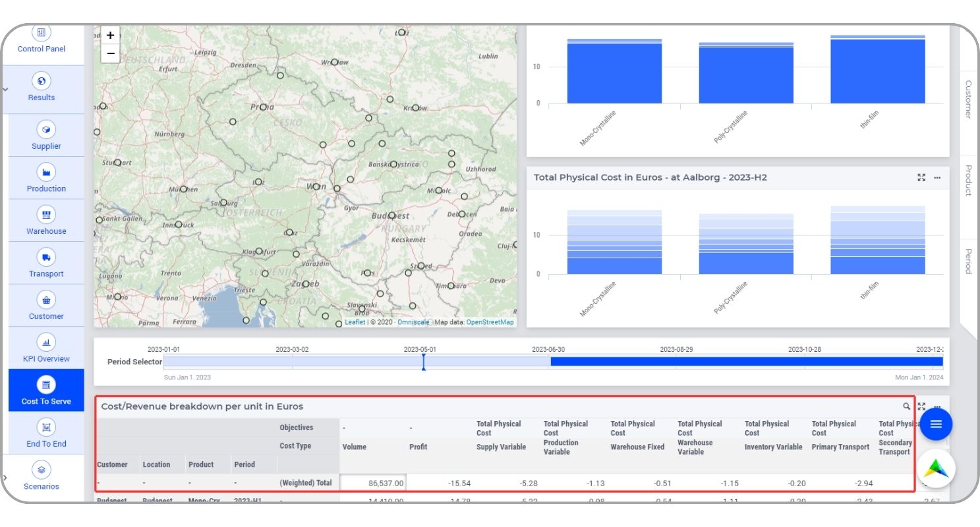Click the Supply Variable column header
The image size is (980, 527).
click(502, 447)
